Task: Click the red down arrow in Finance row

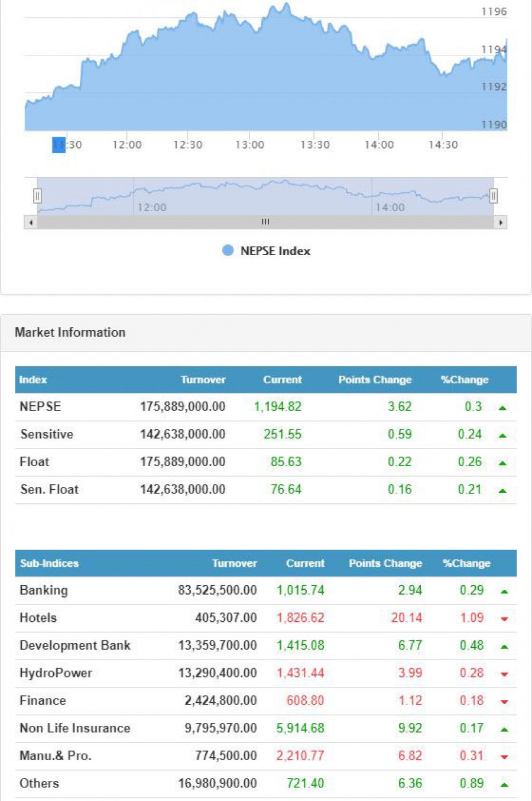Action: pos(504,702)
